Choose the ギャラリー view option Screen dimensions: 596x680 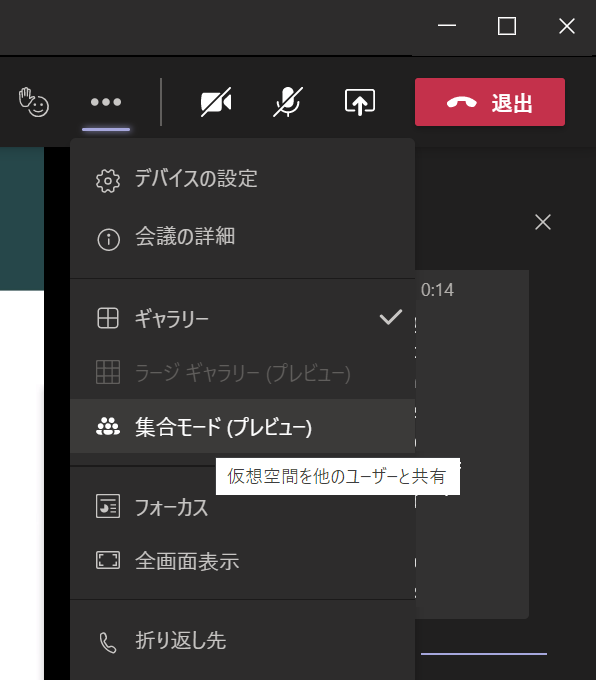tap(242, 319)
